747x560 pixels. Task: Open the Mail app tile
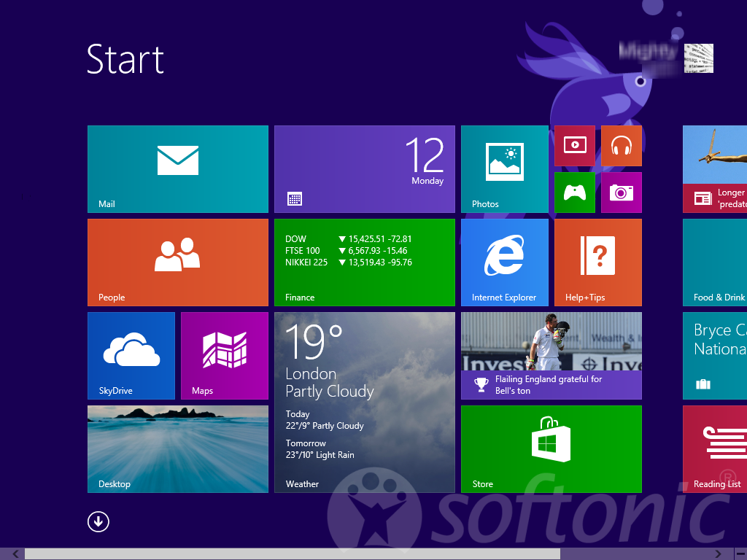coord(177,168)
